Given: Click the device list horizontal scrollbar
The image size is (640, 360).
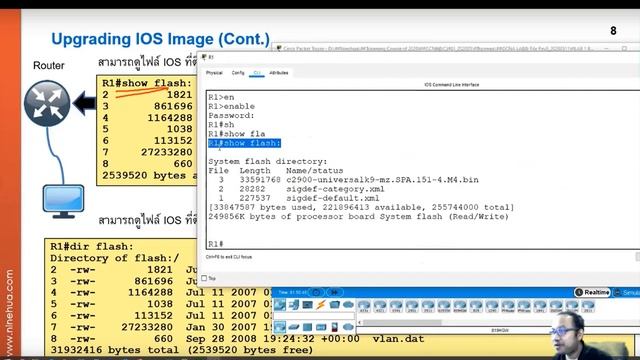Looking at the screenshot, I should (402, 322).
